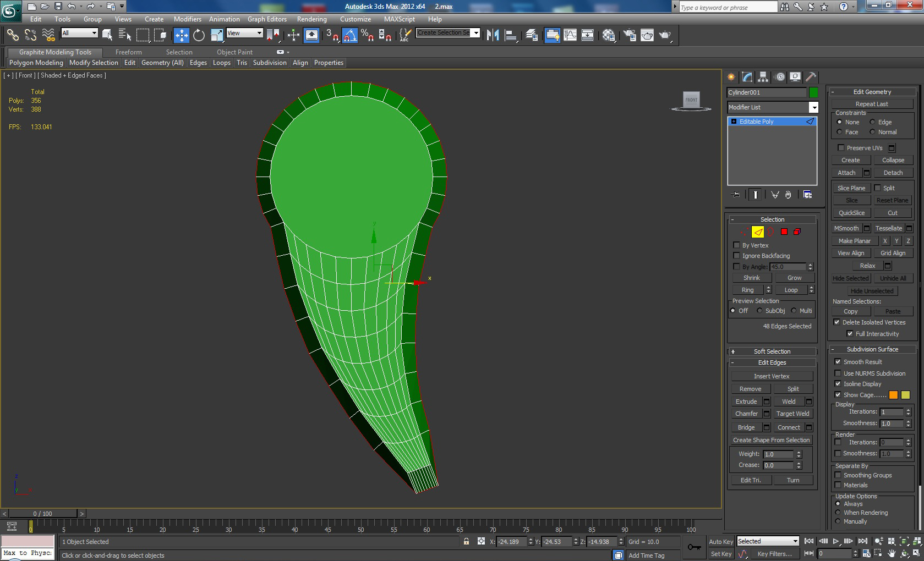924x561 pixels.
Task: Toggle Use NURMS Subdivision checkbox
Action: pos(838,373)
